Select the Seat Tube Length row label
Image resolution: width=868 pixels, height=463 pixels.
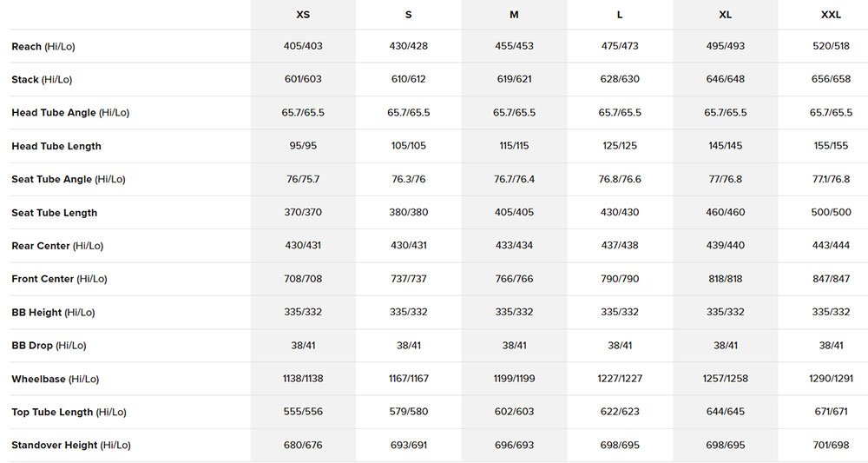55,213
